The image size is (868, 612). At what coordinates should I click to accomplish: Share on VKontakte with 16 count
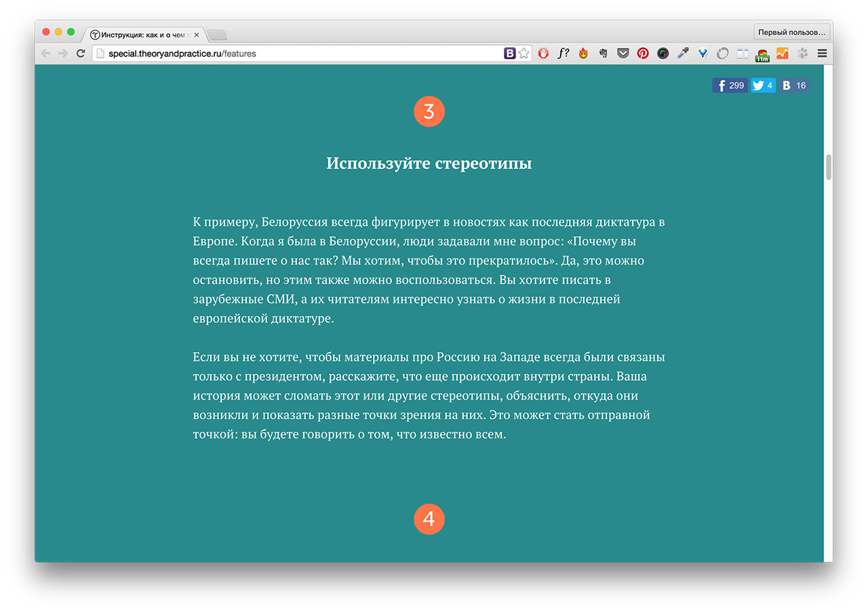coord(794,85)
